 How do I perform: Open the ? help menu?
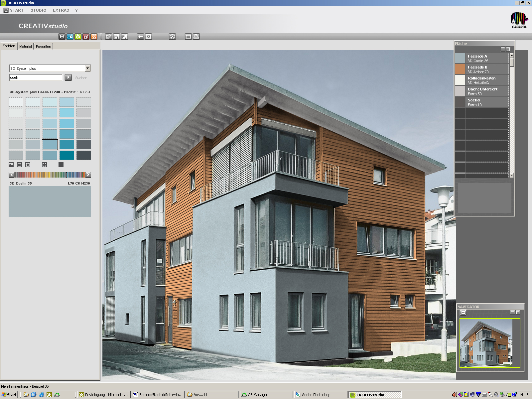[76, 10]
